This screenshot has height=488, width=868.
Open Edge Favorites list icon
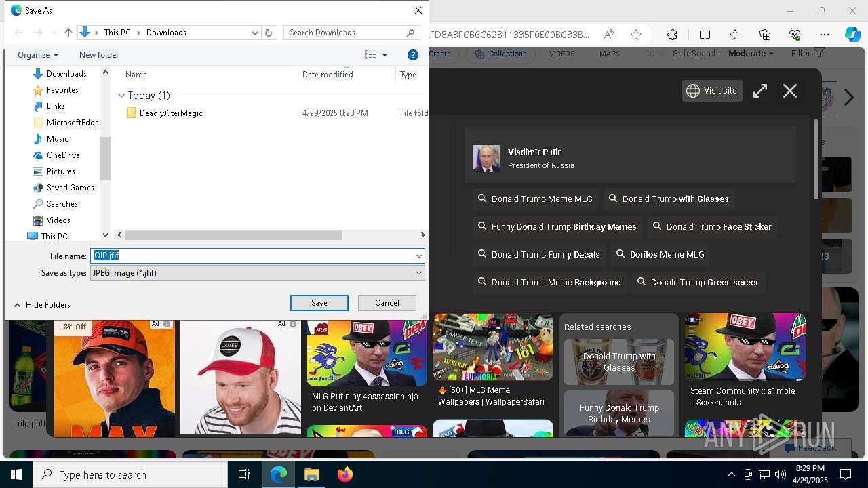pyautogui.click(x=735, y=35)
